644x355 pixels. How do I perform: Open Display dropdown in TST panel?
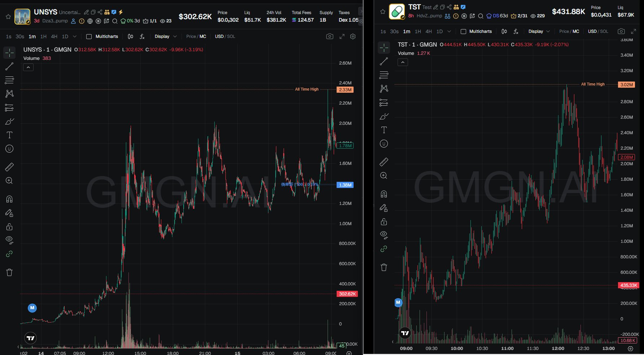539,31
